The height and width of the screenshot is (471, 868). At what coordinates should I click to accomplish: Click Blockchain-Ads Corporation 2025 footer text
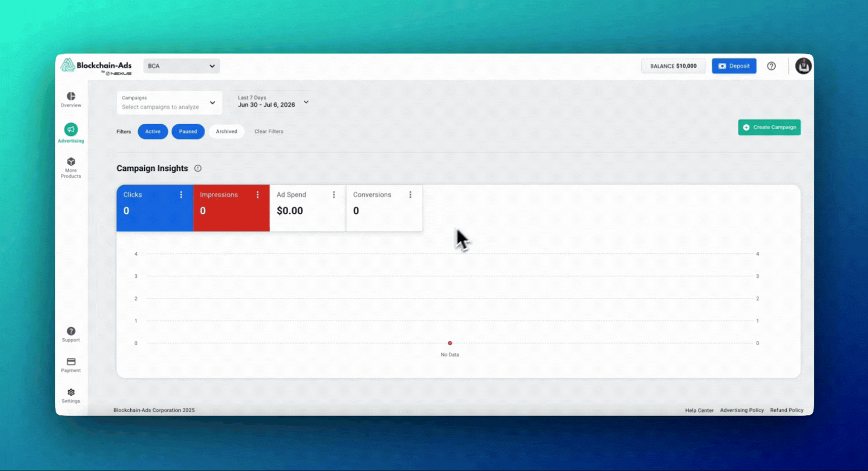(154, 410)
